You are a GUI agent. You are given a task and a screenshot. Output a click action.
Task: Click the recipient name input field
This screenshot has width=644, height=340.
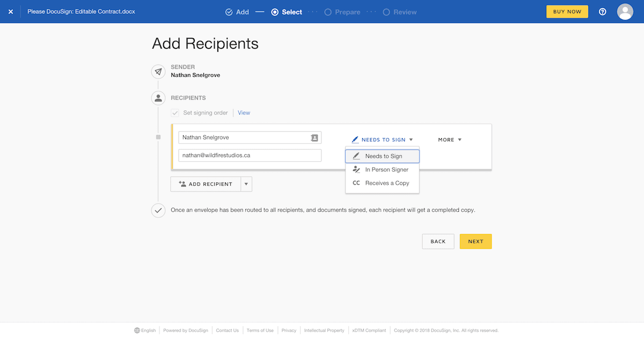(x=250, y=138)
